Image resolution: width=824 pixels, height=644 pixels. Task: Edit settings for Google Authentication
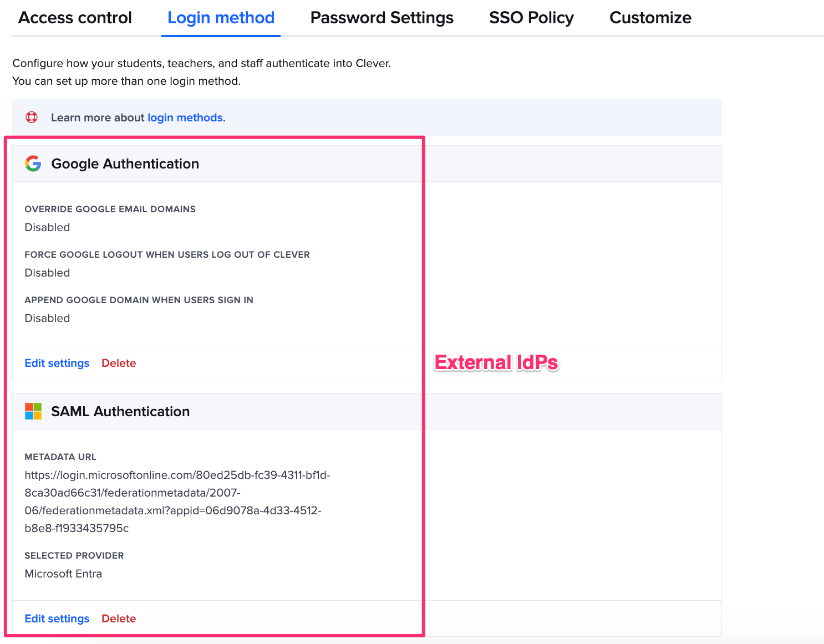tap(57, 363)
